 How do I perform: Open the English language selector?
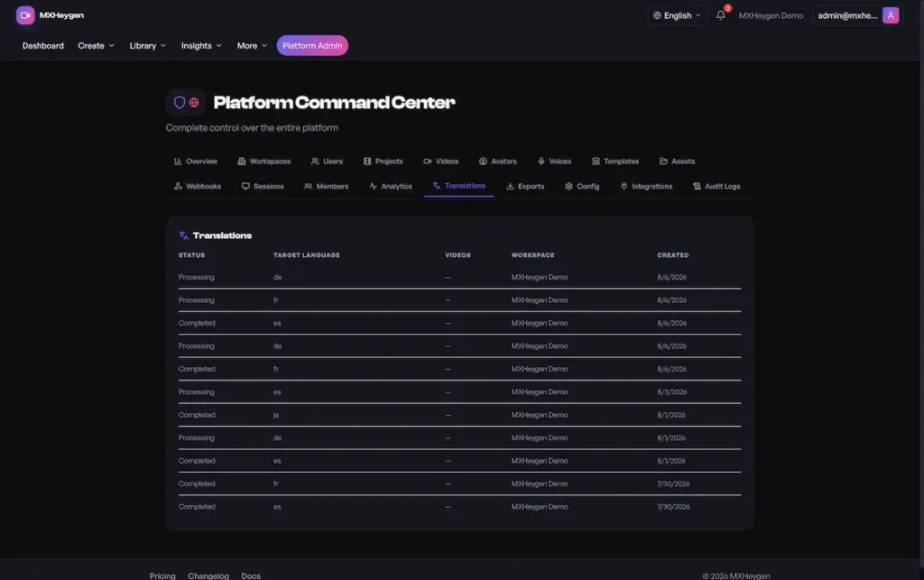coord(677,15)
